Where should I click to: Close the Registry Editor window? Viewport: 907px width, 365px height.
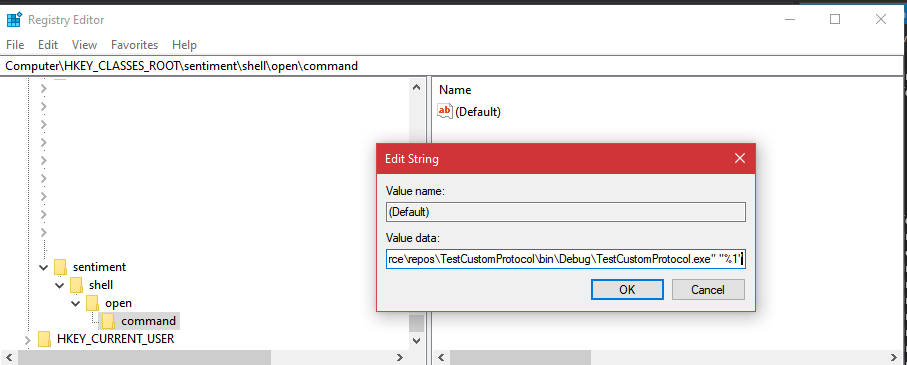pos(880,20)
